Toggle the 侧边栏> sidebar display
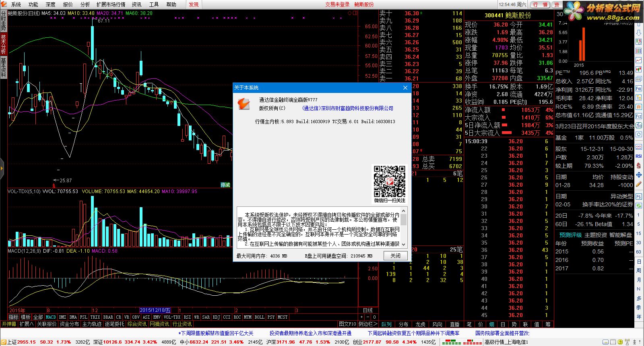Image resolution: width=644 pixels, height=346 pixels. click(367, 324)
